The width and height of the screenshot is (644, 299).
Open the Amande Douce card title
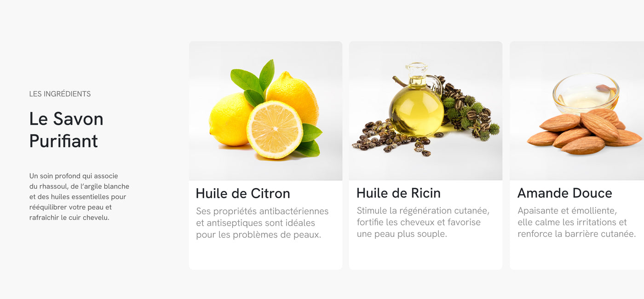564,193
